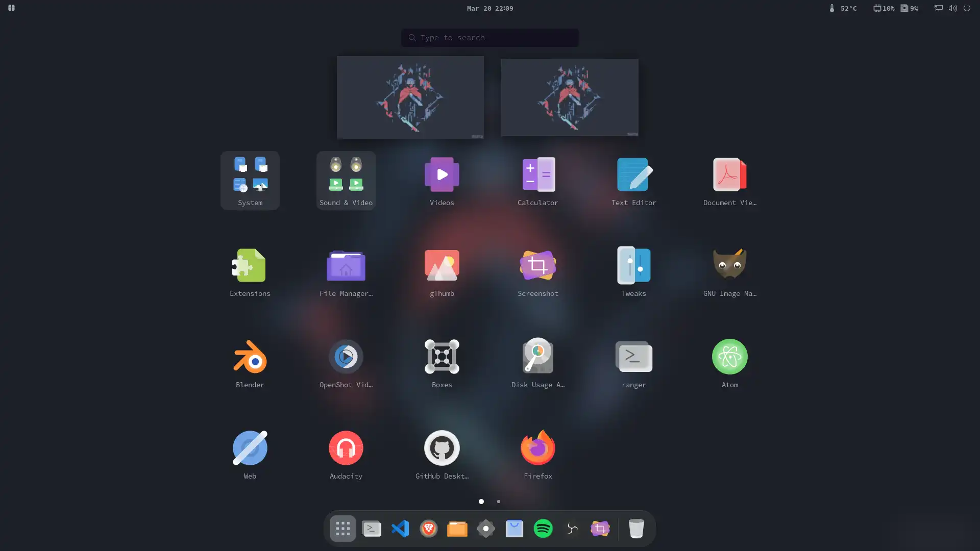Image resolution: width=980 pixels, height=551 pixels.
Task: Open Disk Usage Analyzer app
Action: (538, 357)
